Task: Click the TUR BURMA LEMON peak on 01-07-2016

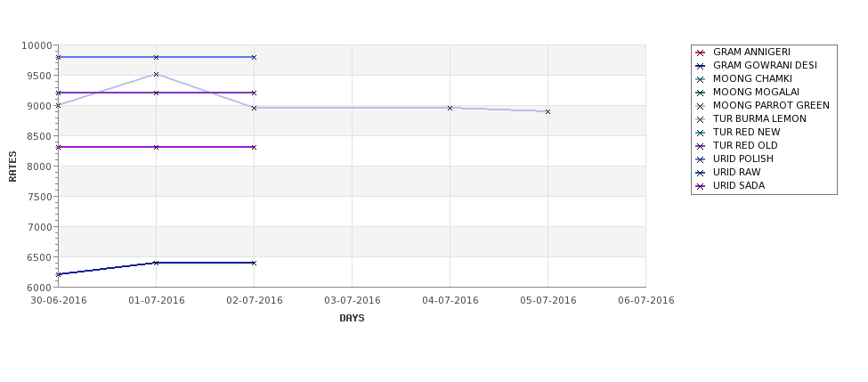Action: pyautogui.click(x=156, y=74)
